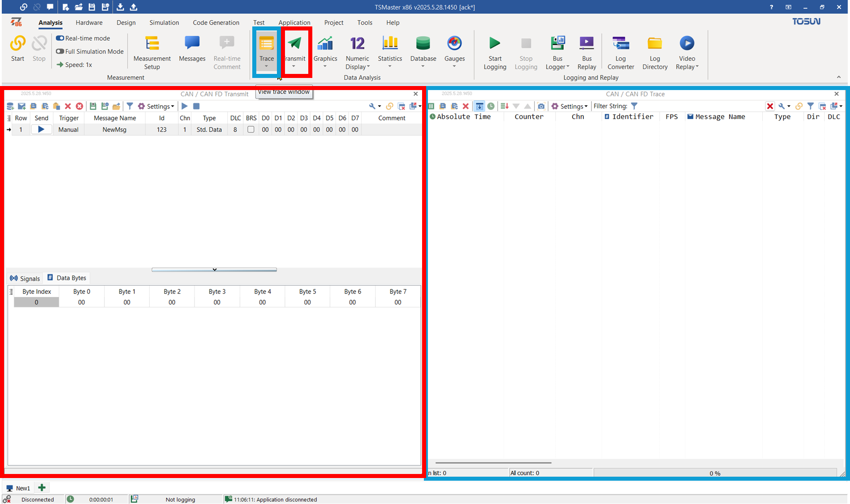Toggle the clock time-mode icon in Trace

click(491, 106)
